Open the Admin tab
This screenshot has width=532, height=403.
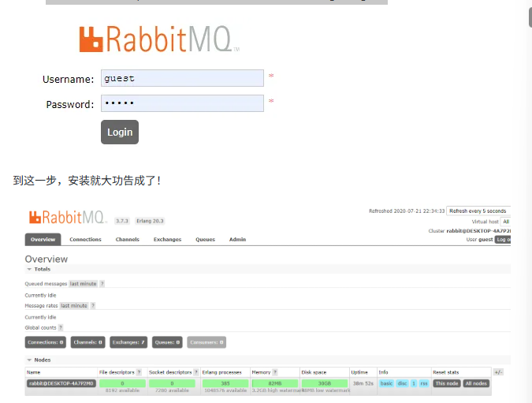click(x=237, y=239)
